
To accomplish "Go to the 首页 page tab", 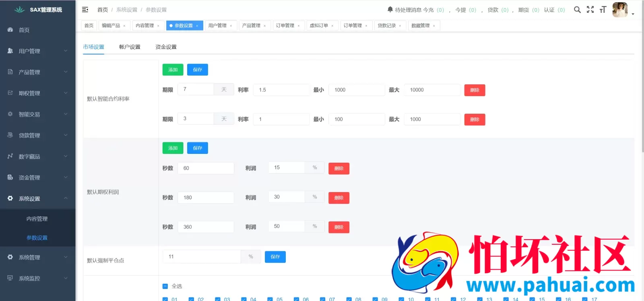I will (x=89, y=26).
